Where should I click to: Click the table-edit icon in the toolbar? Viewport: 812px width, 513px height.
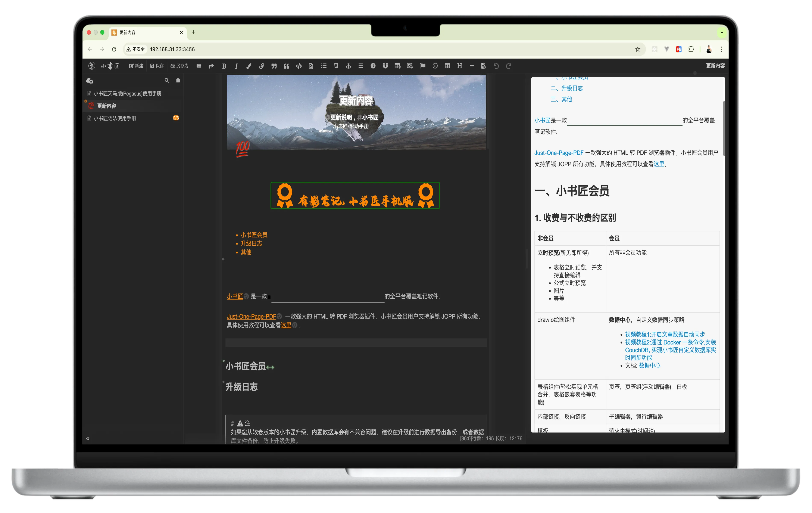(x=398, y=66)
